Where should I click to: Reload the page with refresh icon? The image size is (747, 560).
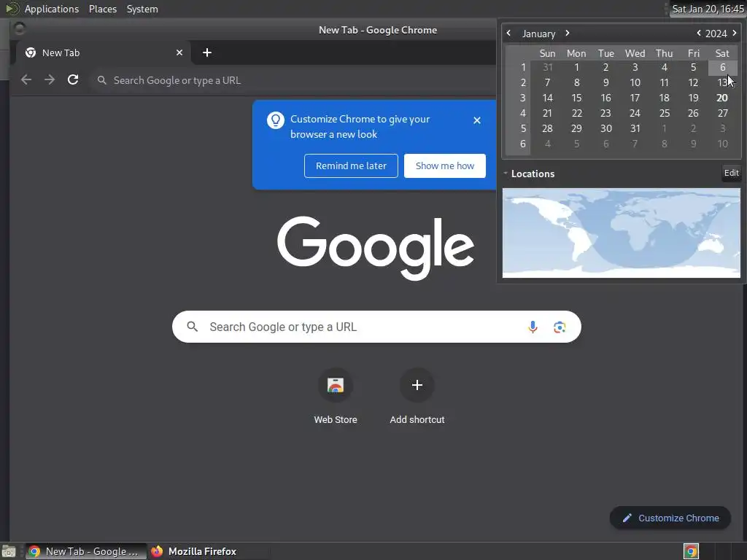point(73,80)
